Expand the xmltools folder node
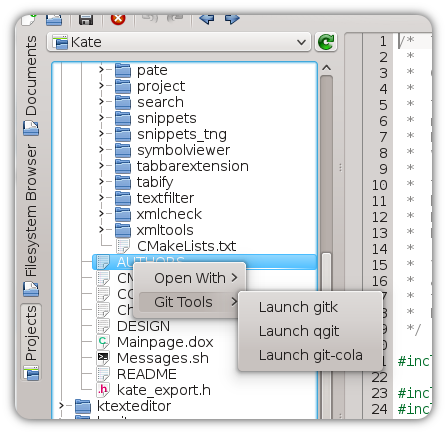The image size is (447, 434). (x=102, y=230)
